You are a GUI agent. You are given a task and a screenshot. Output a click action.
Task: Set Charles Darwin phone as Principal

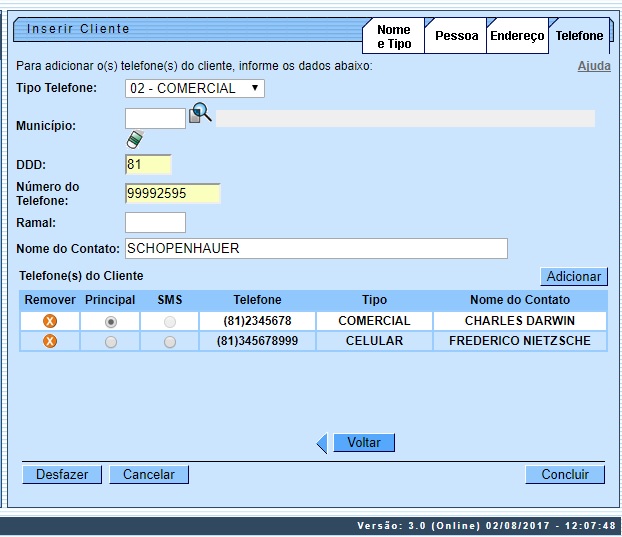(x=110, y=321)
